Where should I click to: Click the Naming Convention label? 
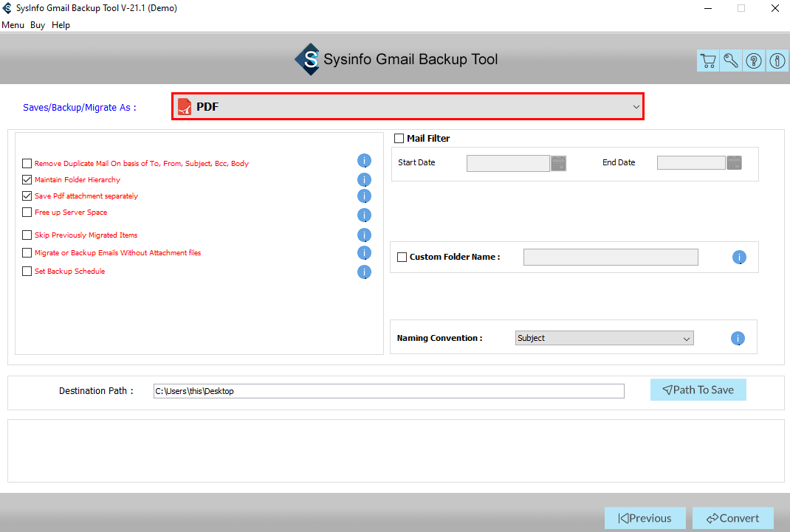(x=439, y=338)
